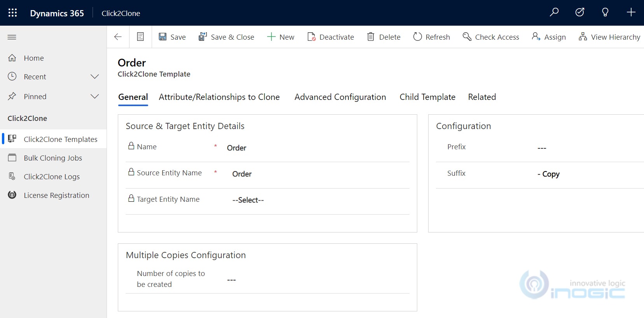This screenshot has width=644, height=318.
Task: Open the task flow checkmark icon
Action: tap(580, 12)
